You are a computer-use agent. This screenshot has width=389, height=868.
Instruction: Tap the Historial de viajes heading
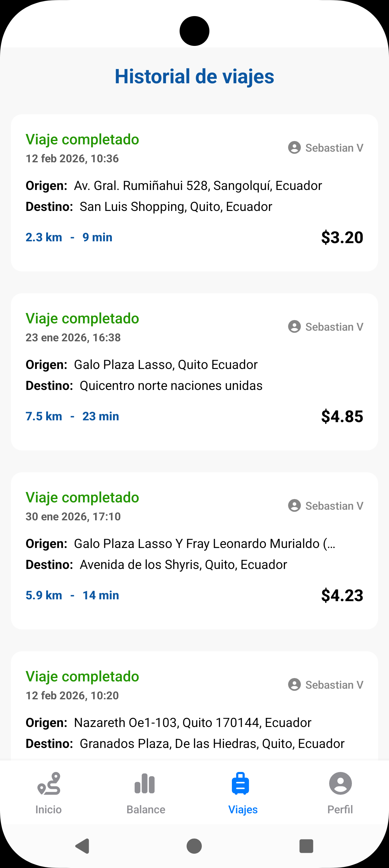coord(194,76)
